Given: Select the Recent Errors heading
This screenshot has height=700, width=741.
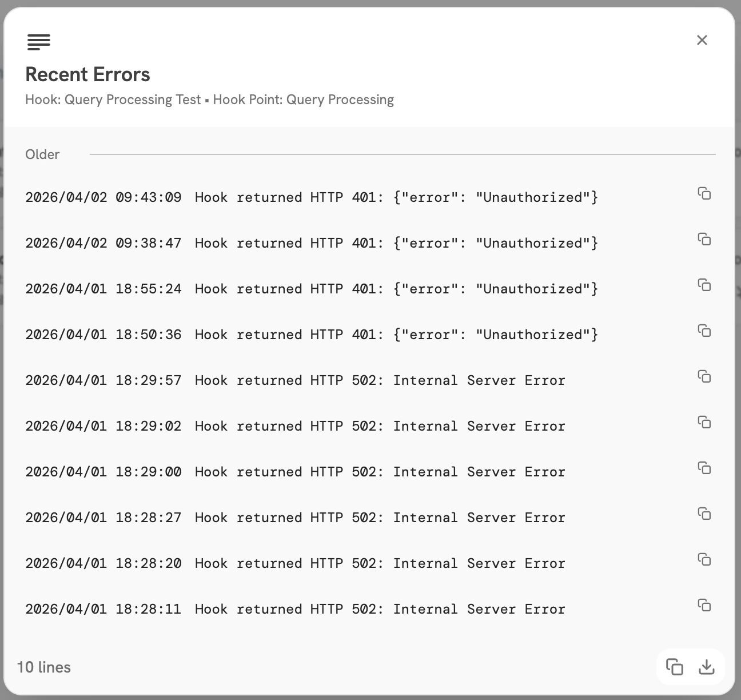Looking at the screenshot, I should pyautogui.click(x=87, y=74).
